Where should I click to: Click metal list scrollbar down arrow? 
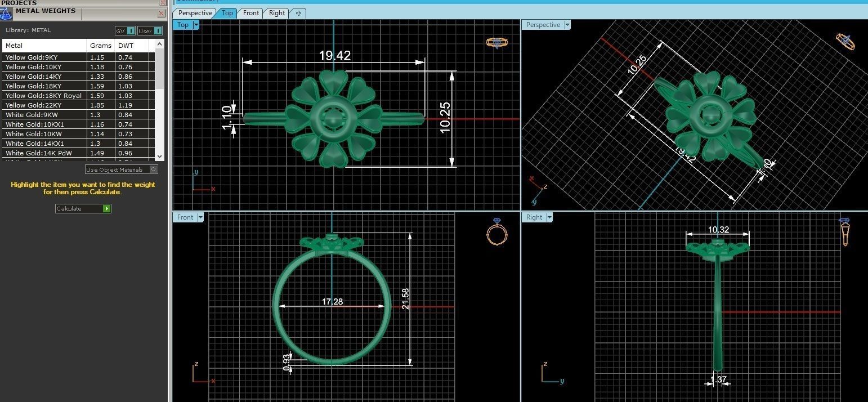pos(160,157)
